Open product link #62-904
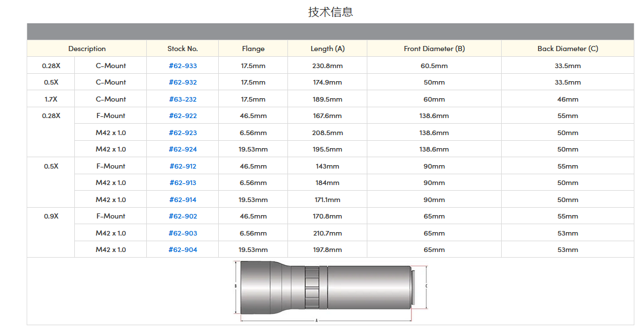The height and width of the screenshot is (336, 644). click(x=183, y=250)
